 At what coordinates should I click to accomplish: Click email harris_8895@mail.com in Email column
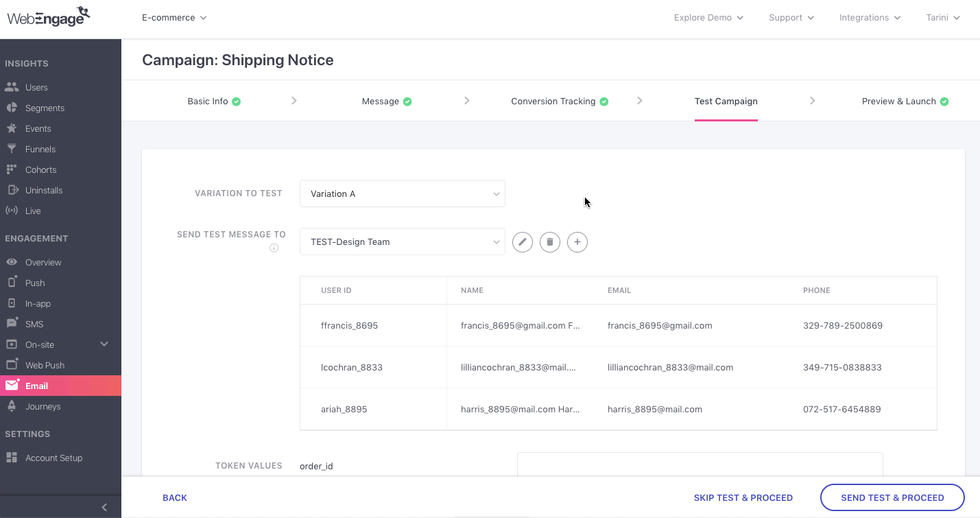pyautogui.click(x=654, y=409)
